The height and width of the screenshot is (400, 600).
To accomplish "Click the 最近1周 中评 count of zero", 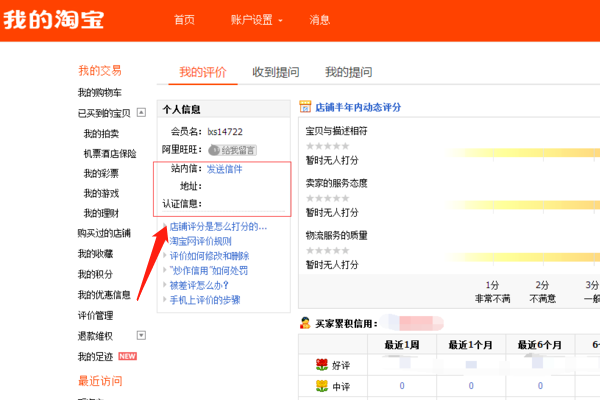I will (x=402, y=386).
